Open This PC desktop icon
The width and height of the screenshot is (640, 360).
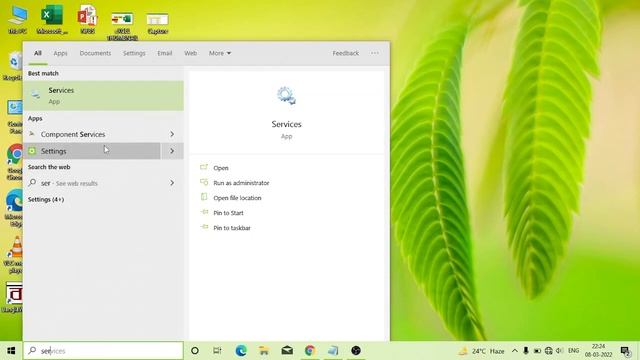(18, 19)
